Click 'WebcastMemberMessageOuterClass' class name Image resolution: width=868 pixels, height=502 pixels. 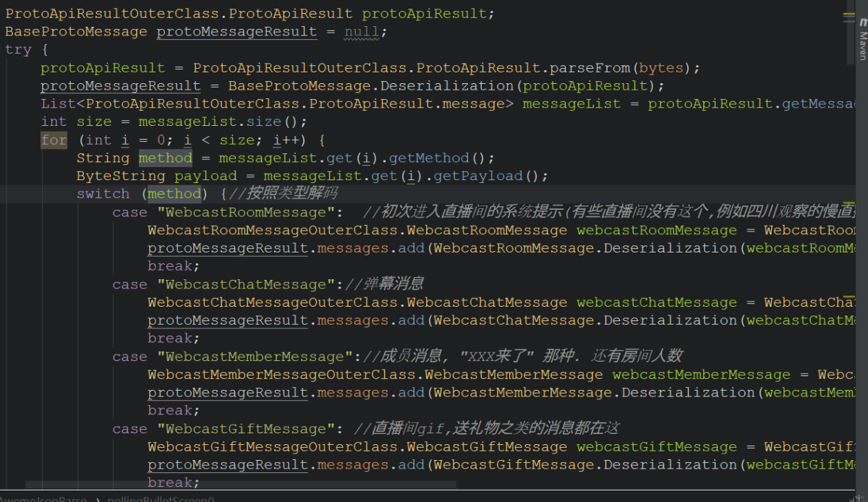[281, 375]
